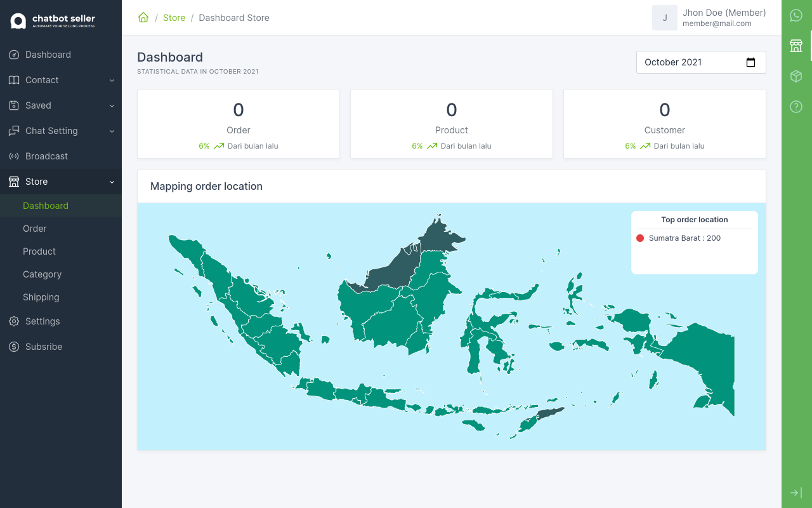Click the Customer trend arrow icon
This screenshot has height=508, width=812.
tap(645, 146)
